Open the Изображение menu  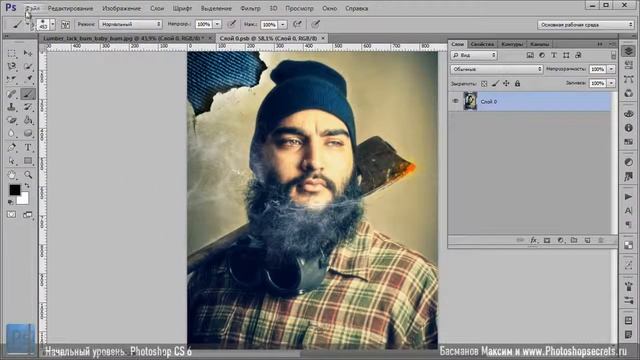[x=121, y=8]
